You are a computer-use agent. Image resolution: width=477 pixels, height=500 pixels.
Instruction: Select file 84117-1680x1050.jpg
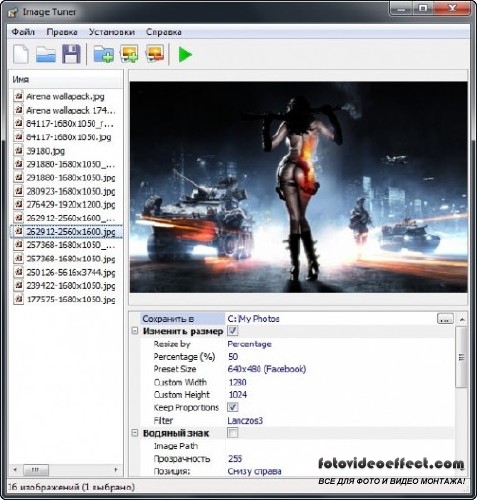click(x=69, y=137)
